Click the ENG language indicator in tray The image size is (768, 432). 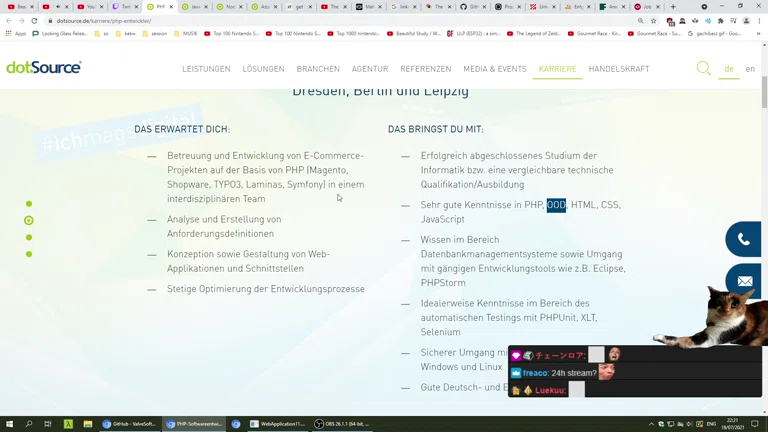(x=711, y=424)
